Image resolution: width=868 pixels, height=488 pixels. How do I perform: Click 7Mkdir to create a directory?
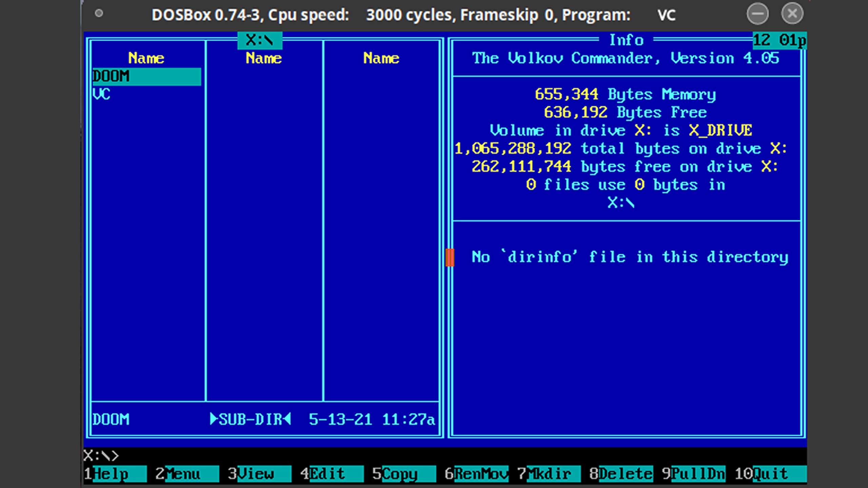[x=549, y=473]
